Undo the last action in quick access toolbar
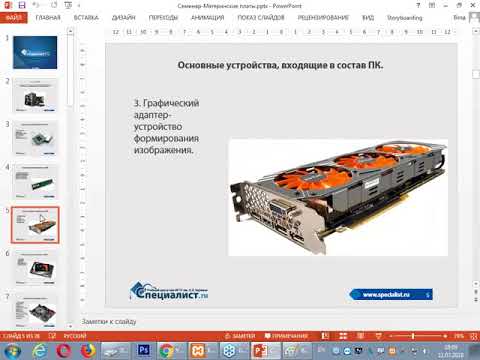This screenshot has height=360, width=480. click(36, 5)
